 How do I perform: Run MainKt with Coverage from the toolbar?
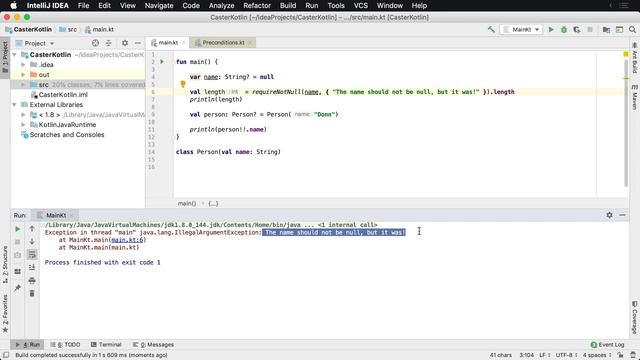coord(577,29)
